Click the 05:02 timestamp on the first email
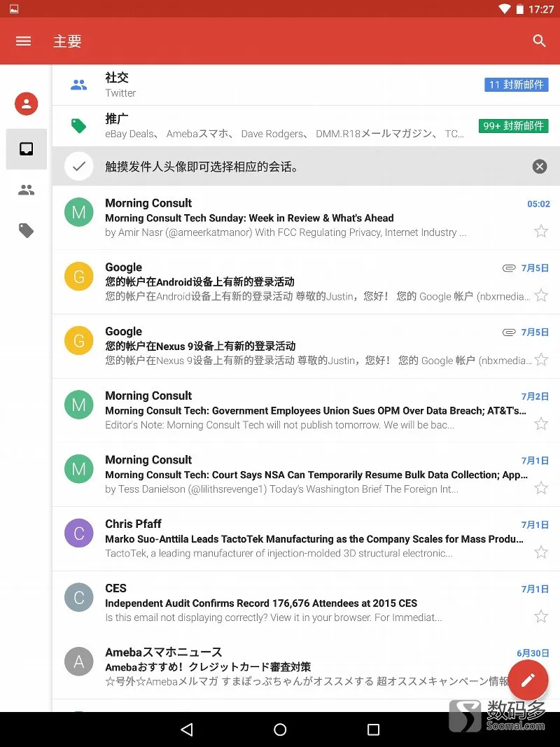Viewport: 560px width, 747px height. tap(538, 204)
